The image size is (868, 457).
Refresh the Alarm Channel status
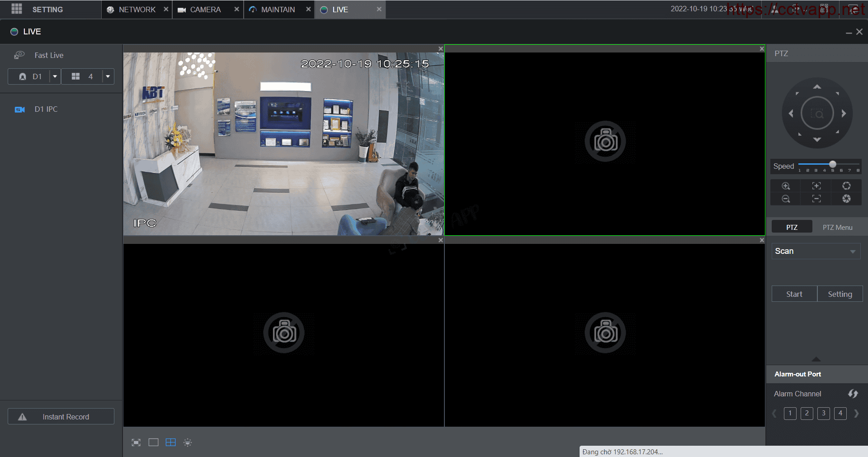pyautogui.click(x=853, y=394)
